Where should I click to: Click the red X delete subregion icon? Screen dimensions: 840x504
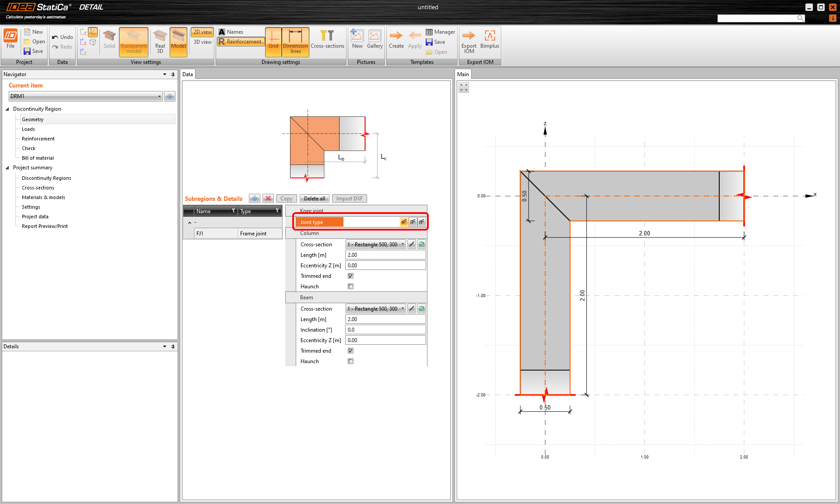coord(268,199)
